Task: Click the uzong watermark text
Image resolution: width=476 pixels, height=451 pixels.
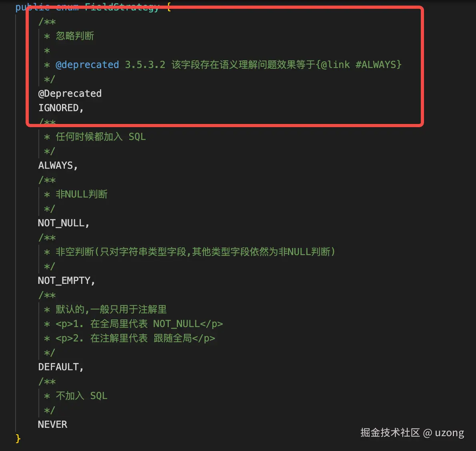Action: pyautogui.click(x=449, y=433)
